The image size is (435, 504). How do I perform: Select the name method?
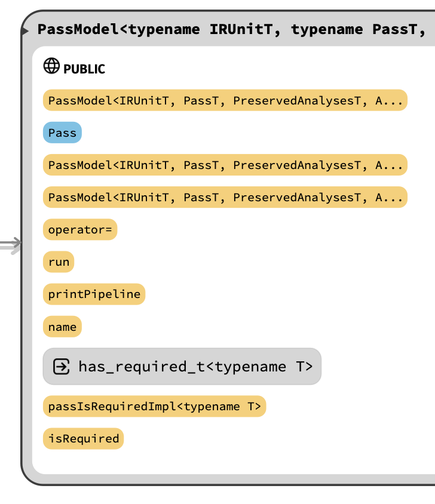[x=62, y=327]
